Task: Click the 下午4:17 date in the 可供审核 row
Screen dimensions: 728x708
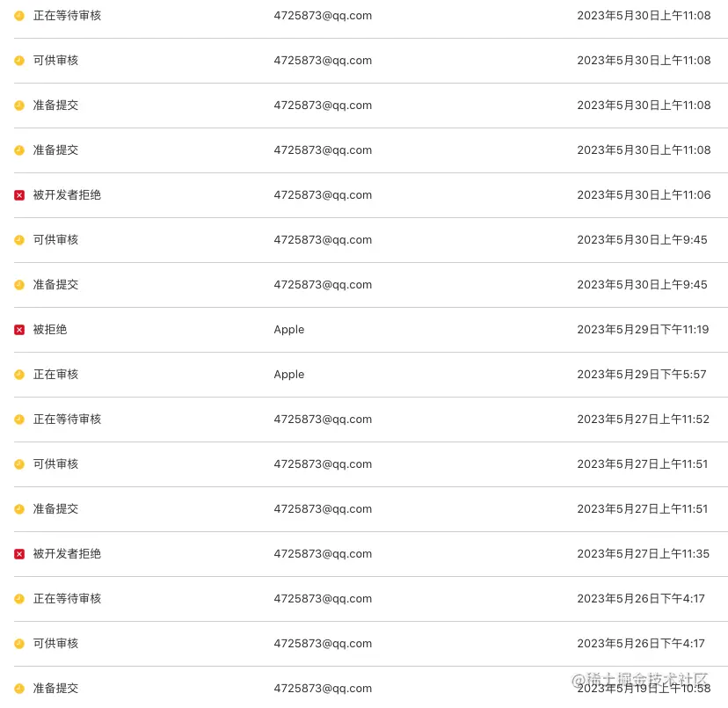Action: point(641,644)
